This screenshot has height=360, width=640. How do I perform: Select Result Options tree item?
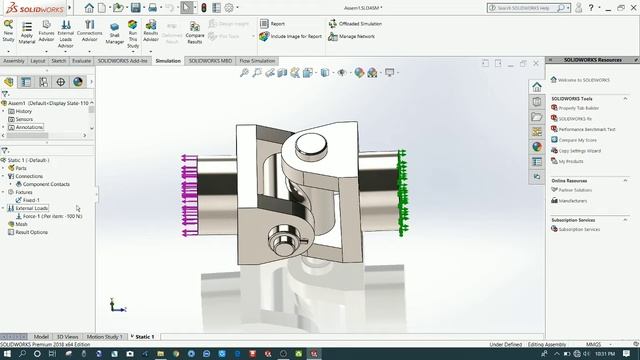[x=31, y=232]
